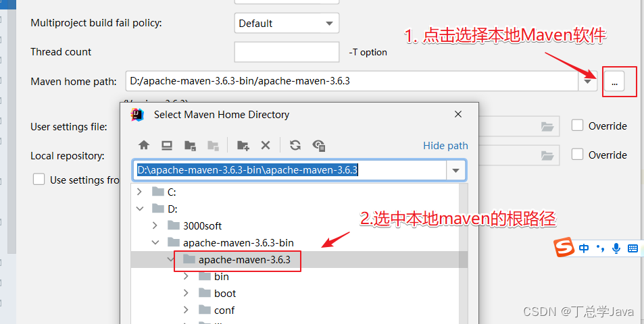The image size is (644, 324).
Task: Click the directory path field in dialog
Action: point(289,170)
